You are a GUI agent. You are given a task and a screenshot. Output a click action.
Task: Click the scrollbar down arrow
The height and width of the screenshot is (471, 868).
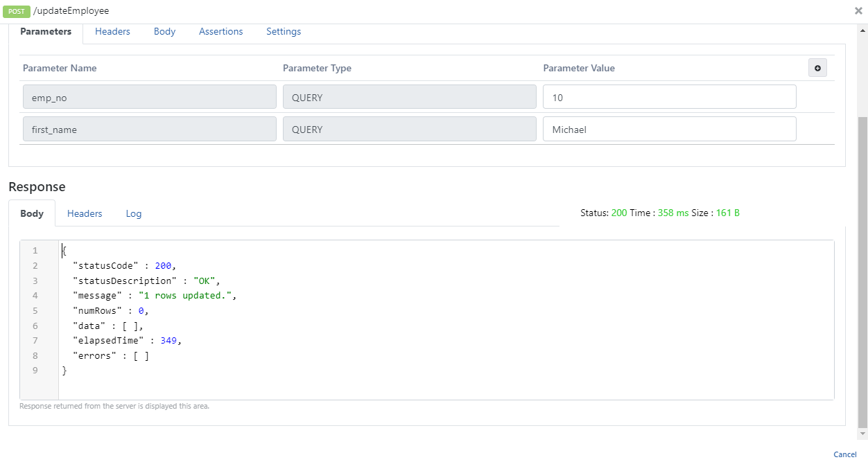[x=862, y=434]
